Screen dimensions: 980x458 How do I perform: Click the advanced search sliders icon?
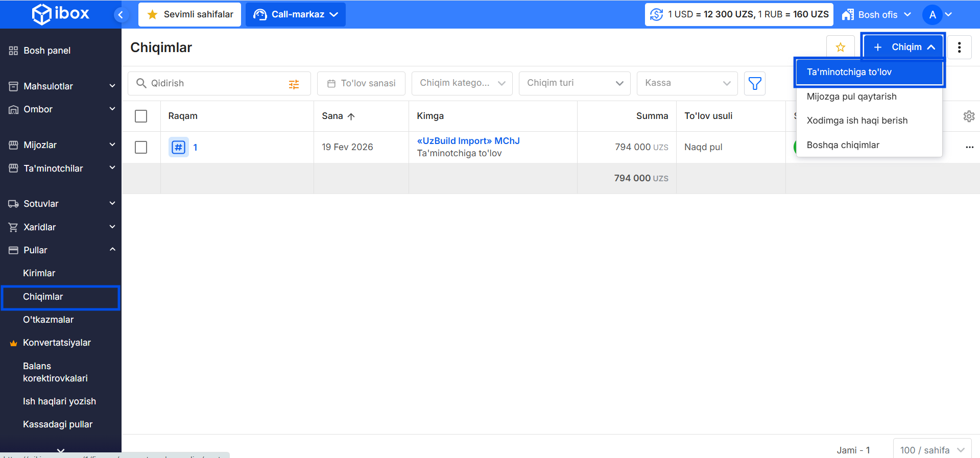(294, 84)
